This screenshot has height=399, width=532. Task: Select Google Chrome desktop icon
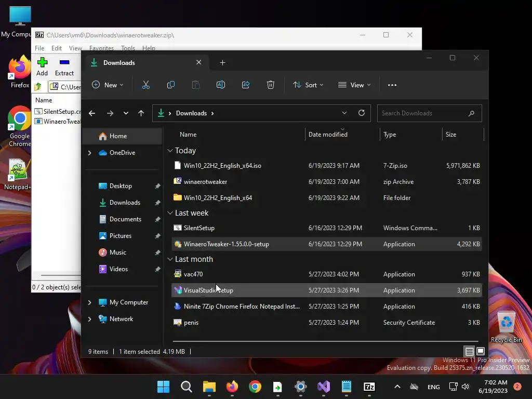[x=20, y=126]
